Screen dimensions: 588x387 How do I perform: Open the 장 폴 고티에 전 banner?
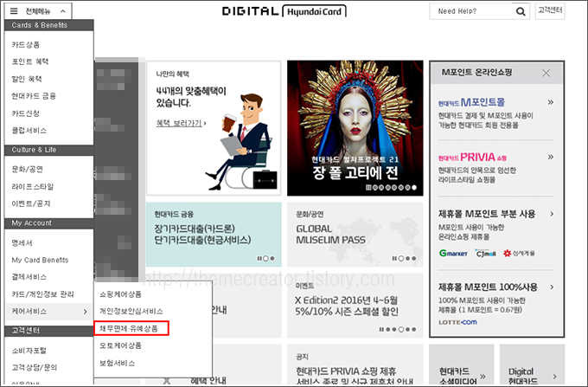(x=355, y=128)
